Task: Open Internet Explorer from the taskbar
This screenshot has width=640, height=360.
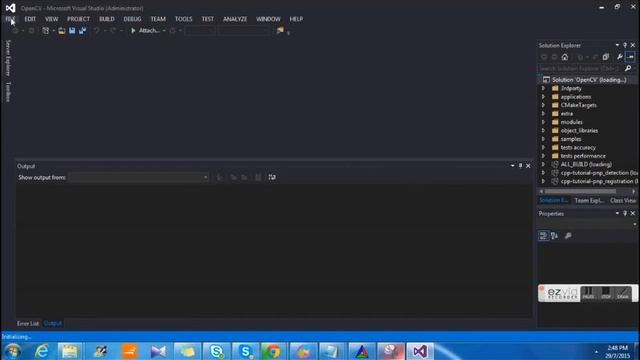Action: (41, 351)
